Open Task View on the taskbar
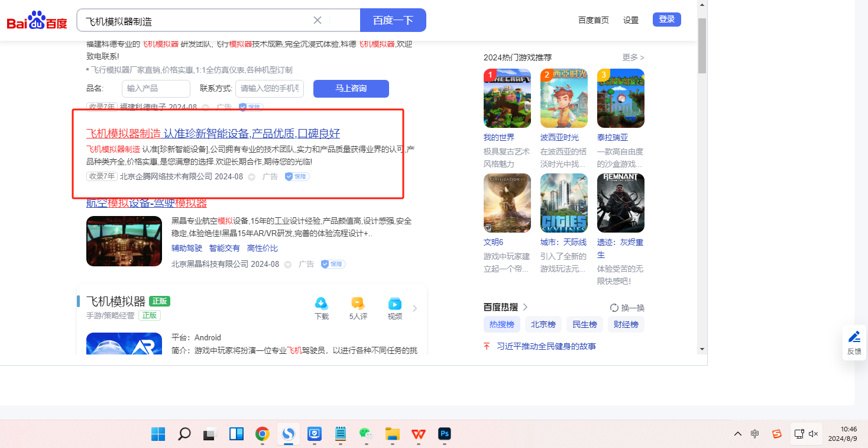The width and height of the screenshot is (868, 448). (x=210, y=434)
